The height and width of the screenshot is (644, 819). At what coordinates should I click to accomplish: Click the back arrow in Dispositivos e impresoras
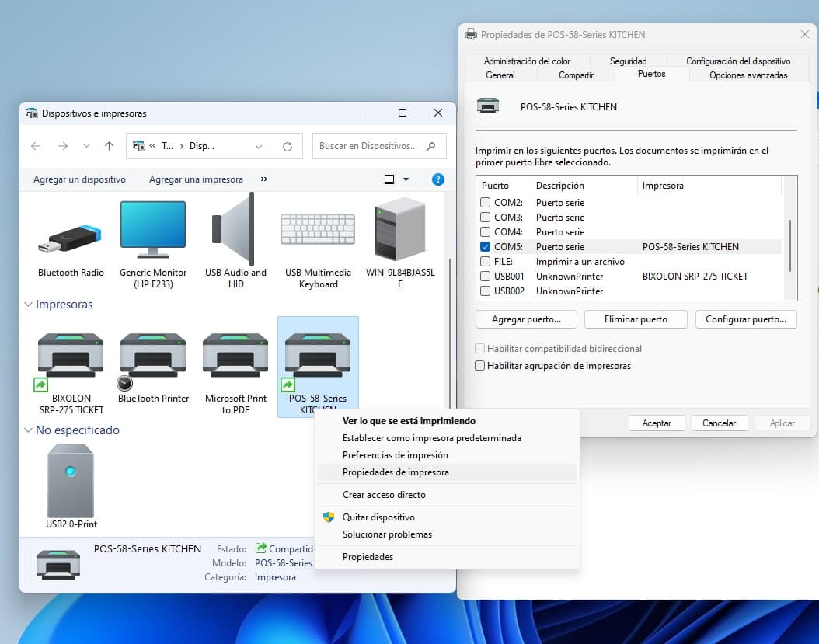[x=36, y=146]
